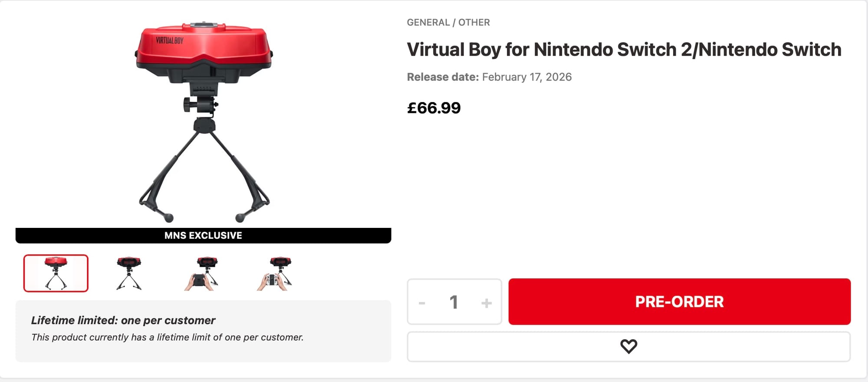868x382 pixels.
Task: Click the £66.99 price
Action: 434,108
